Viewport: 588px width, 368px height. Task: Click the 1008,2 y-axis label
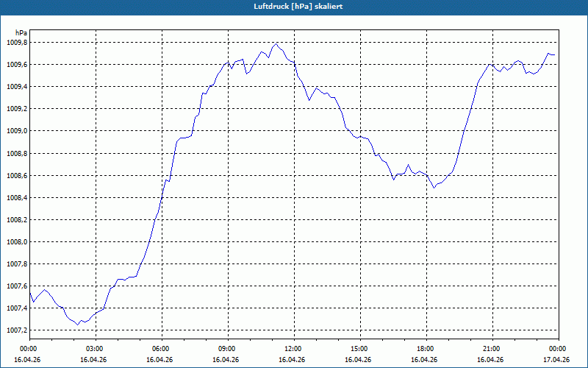(x=17, y=219)
